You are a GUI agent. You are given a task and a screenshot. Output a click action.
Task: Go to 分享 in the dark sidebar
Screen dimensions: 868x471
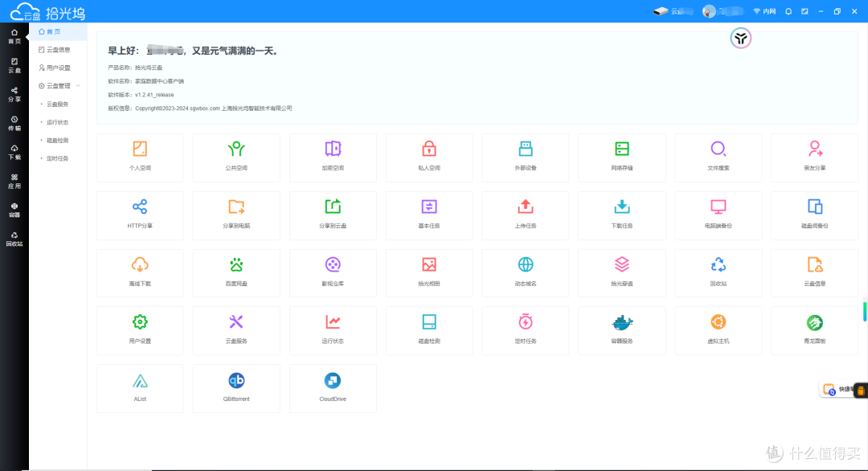coord(14,95)
